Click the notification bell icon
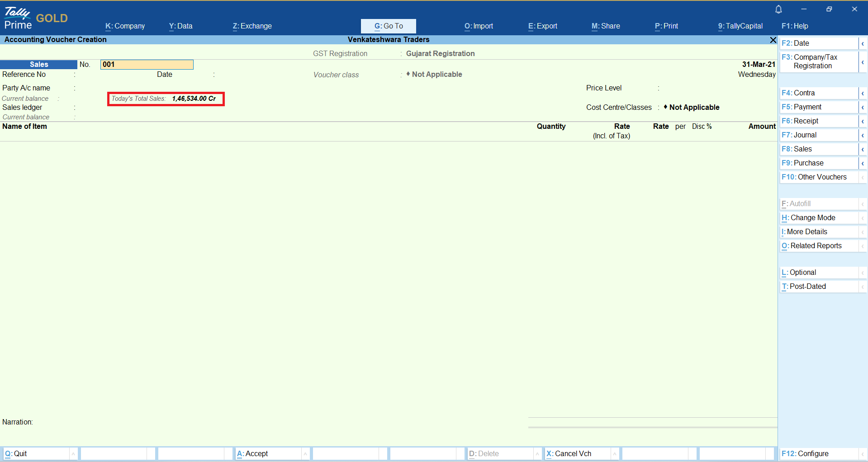Image resolution: width=868 pixels, height=462 pixels. click(x=778, y=9)
